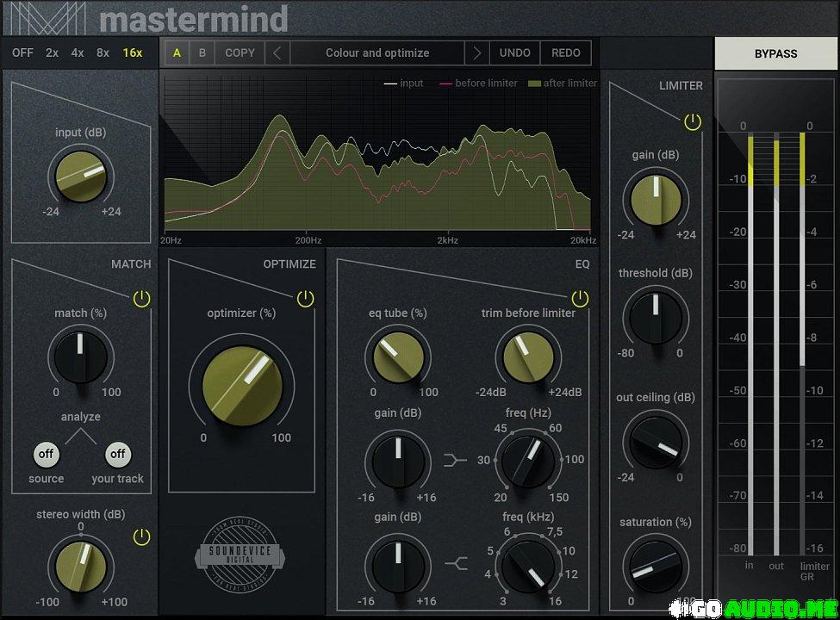Click the stereo width (dB) knob
840x620 pixels.
81,567
